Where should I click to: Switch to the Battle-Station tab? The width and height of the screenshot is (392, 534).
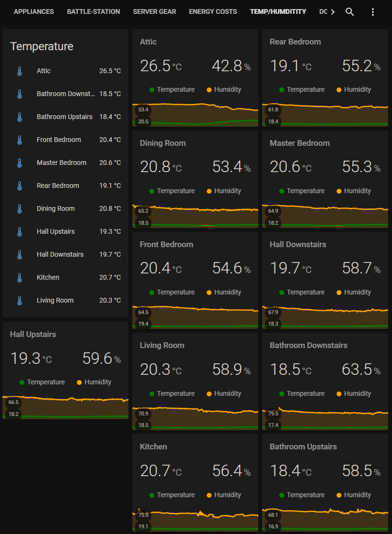[94, 11]
